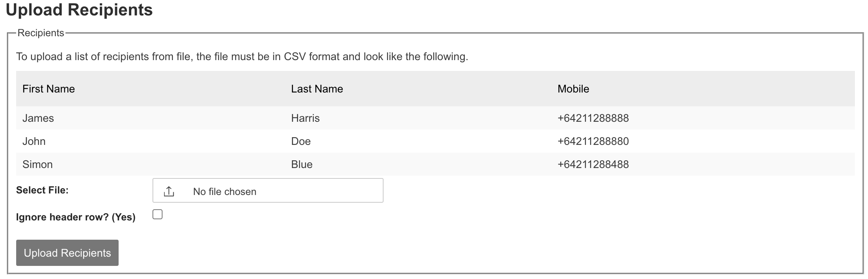The image size is (868, 279).
Task: Click mobile number +64211288488
Action: [593, 164]
